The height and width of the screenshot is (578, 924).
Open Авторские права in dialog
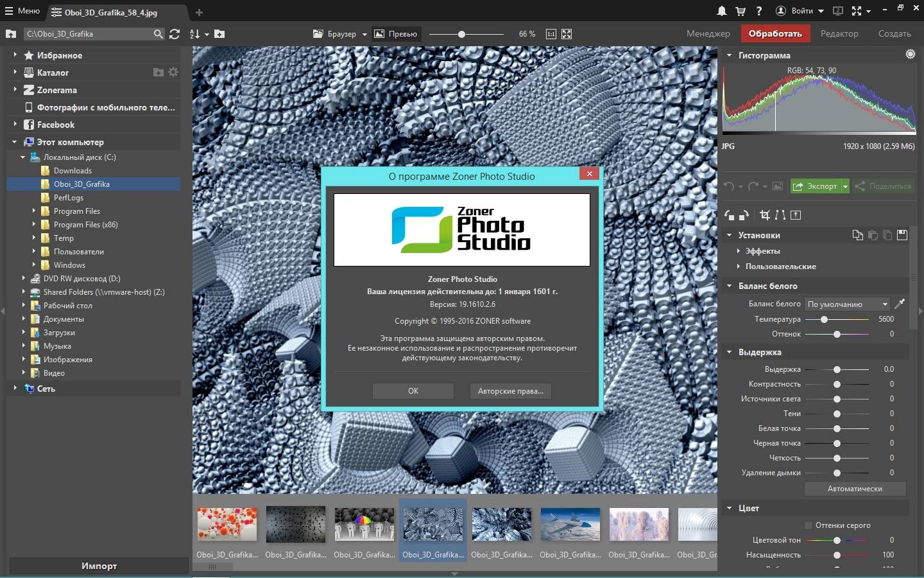tap(511, 390)
